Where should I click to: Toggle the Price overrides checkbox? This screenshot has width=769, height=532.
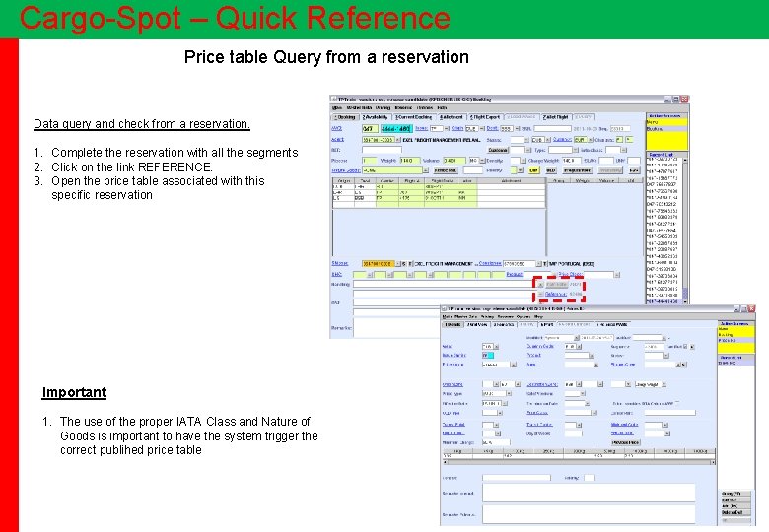click(x=677, y=403)
